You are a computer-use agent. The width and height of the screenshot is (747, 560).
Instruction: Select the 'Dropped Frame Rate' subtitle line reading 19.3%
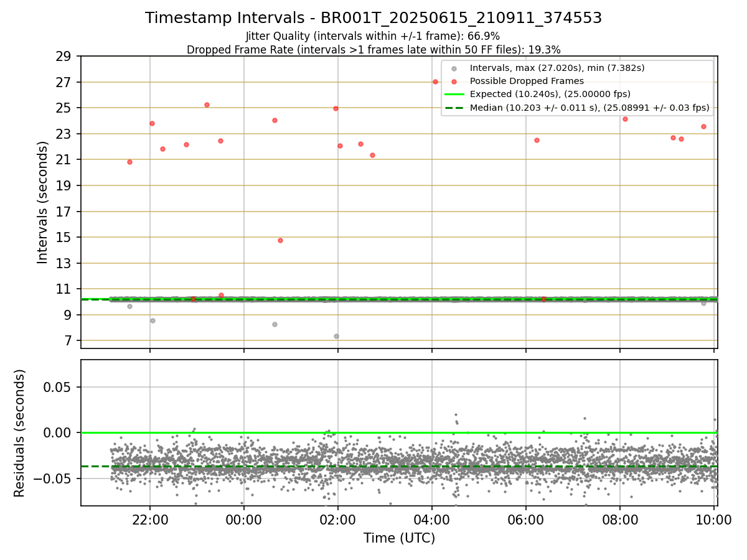coord(374,50)
